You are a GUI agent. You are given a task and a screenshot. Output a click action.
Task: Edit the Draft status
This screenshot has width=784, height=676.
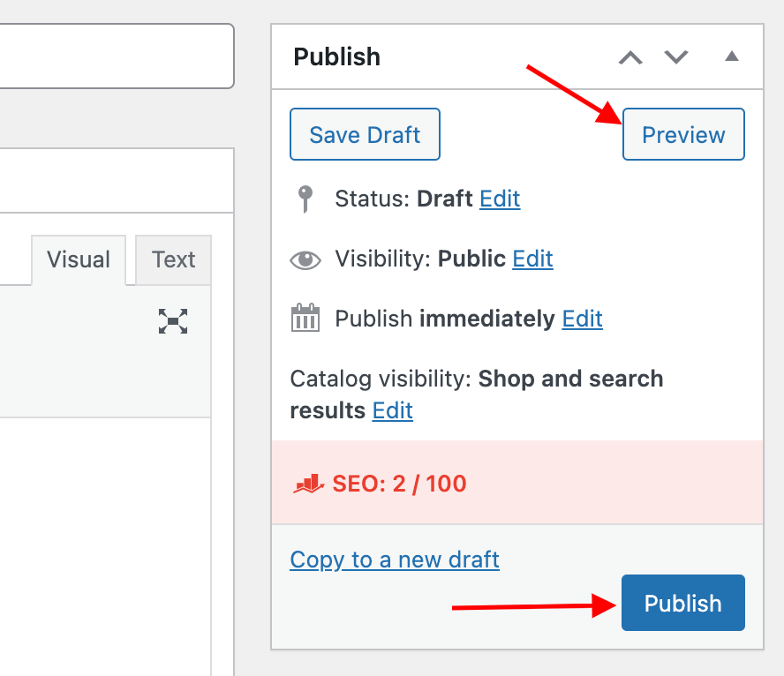[500, 199]
